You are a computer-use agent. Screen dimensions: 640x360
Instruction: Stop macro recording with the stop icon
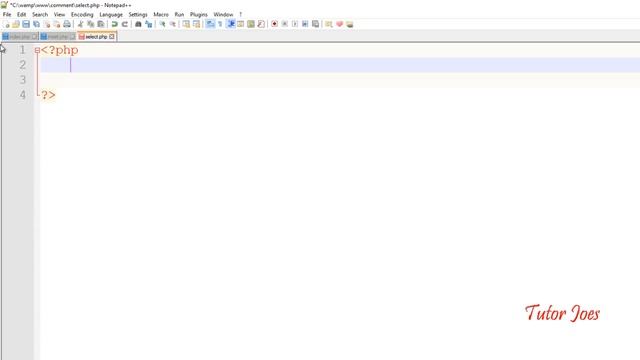pos(284,24)
